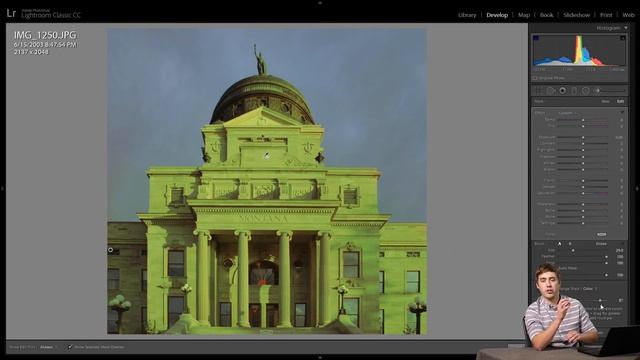Expand the bottom filmstrip panel arrow

(320, 358)
